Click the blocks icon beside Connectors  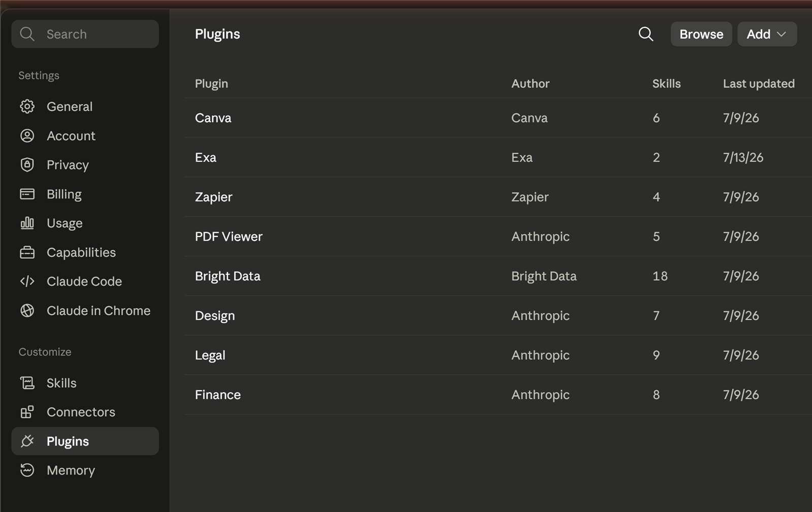[x=27, y=412]
